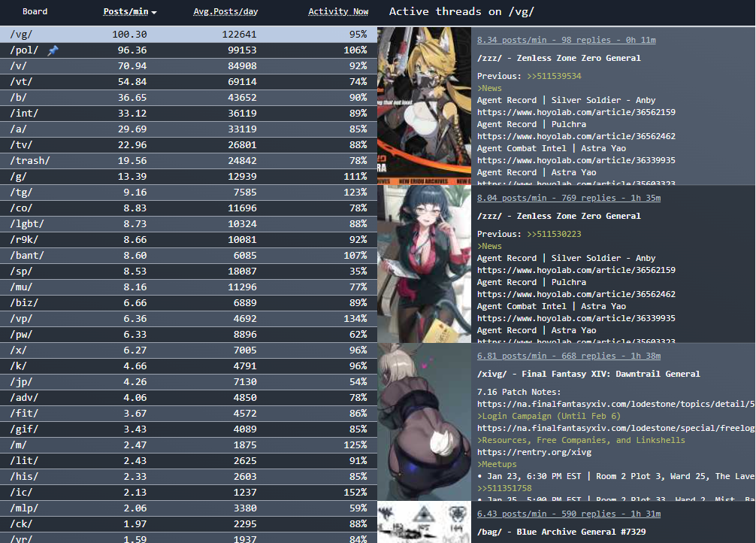
Task: Select the /a/ board row
Action: pos(189,129)
